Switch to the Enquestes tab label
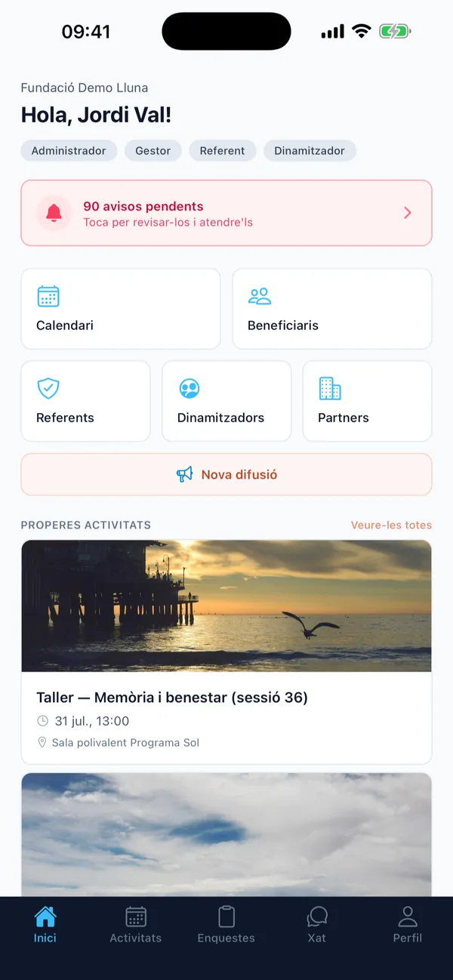 point(226,938)
